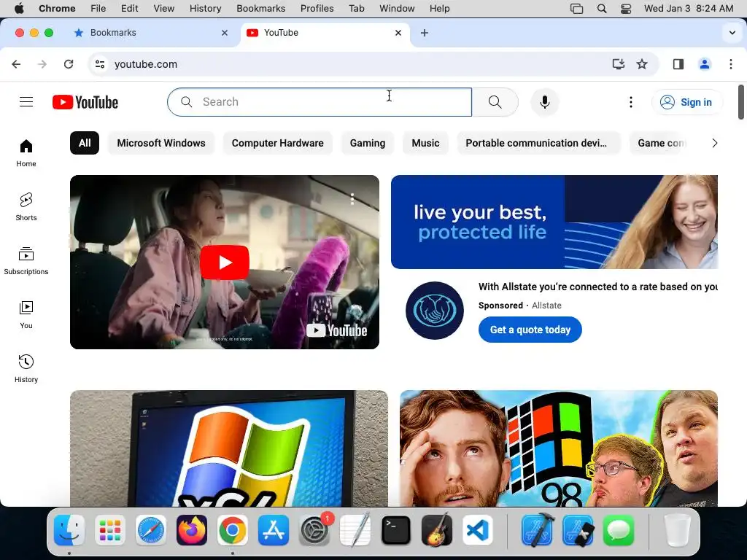Open macOS Control Center
747x560 pixels.
pyautogui.click(x=626, y=9)
